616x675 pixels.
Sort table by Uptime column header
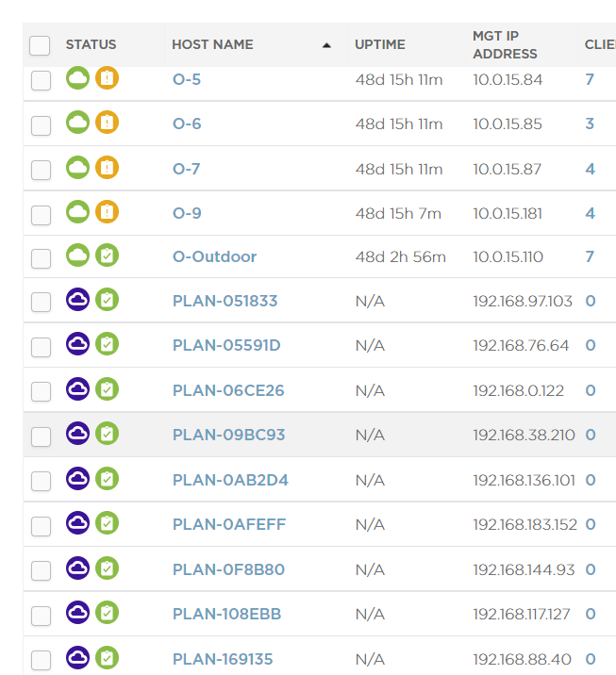point(379,44)
